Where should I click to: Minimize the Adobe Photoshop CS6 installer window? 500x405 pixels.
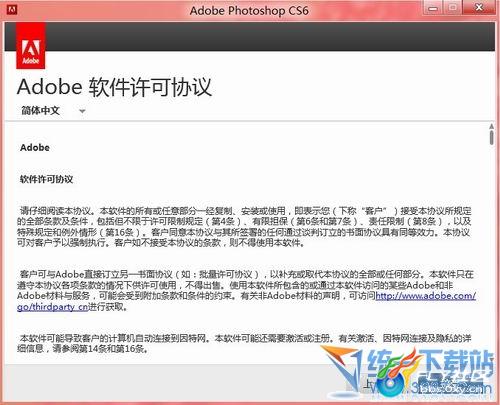(433, 8)
